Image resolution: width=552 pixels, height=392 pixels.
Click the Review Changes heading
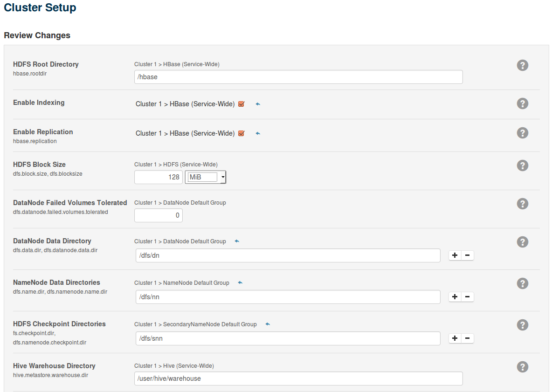pos(37,35)
